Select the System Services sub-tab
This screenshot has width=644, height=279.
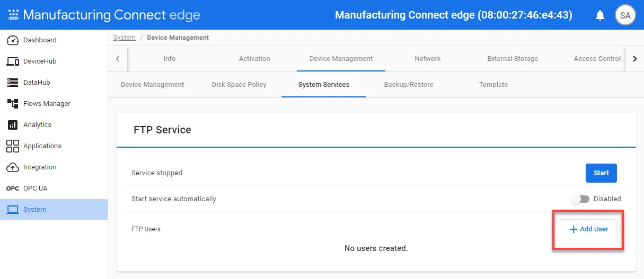[x=324, y=85]
